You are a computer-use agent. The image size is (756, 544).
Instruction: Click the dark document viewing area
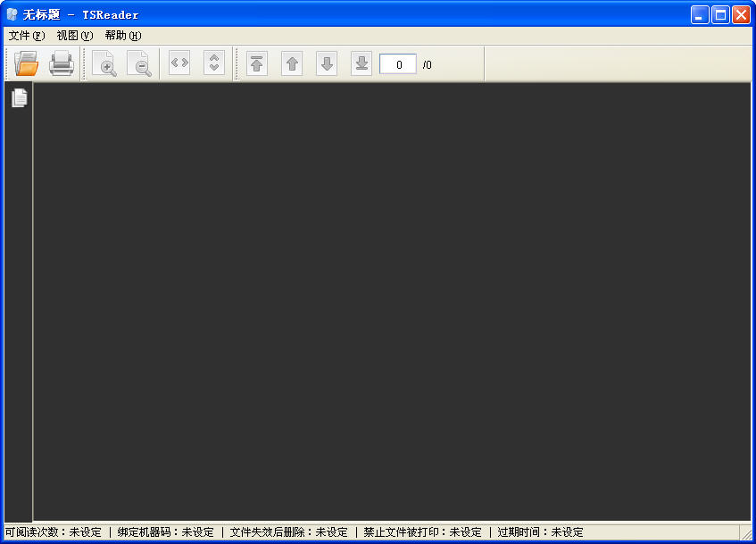(x=391, y=301)
